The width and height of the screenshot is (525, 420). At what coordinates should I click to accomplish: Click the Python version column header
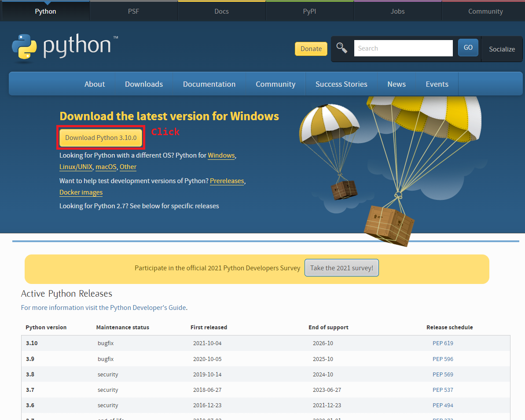(x=46, y=327)
